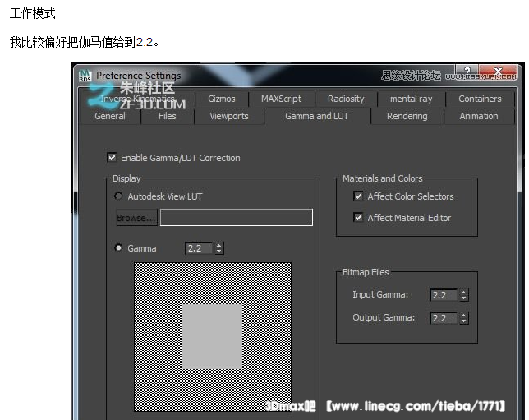Click the help question mark button
The image size is (529, 420).
(467, 72)
